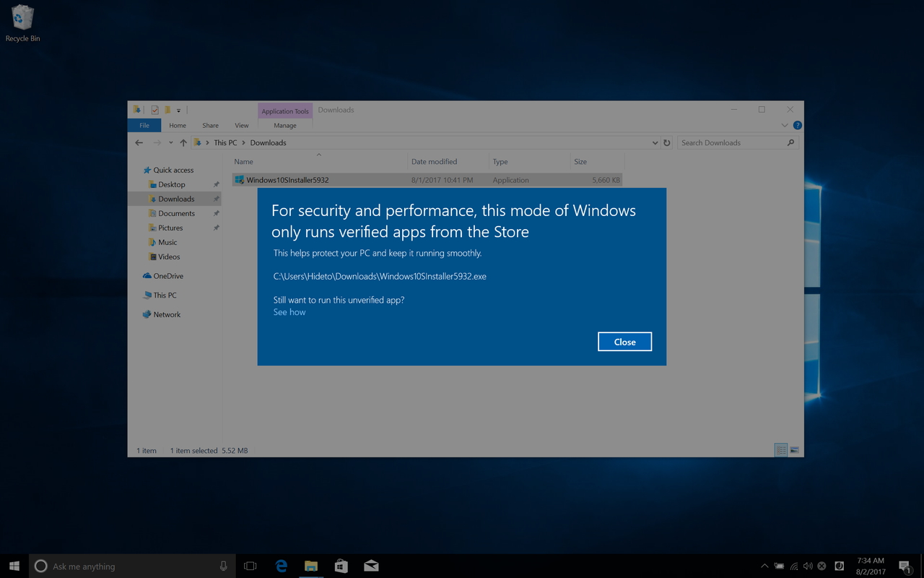Open Explorer help question mark icon
The width and height of the screenshot is (924, 578).
797,125
